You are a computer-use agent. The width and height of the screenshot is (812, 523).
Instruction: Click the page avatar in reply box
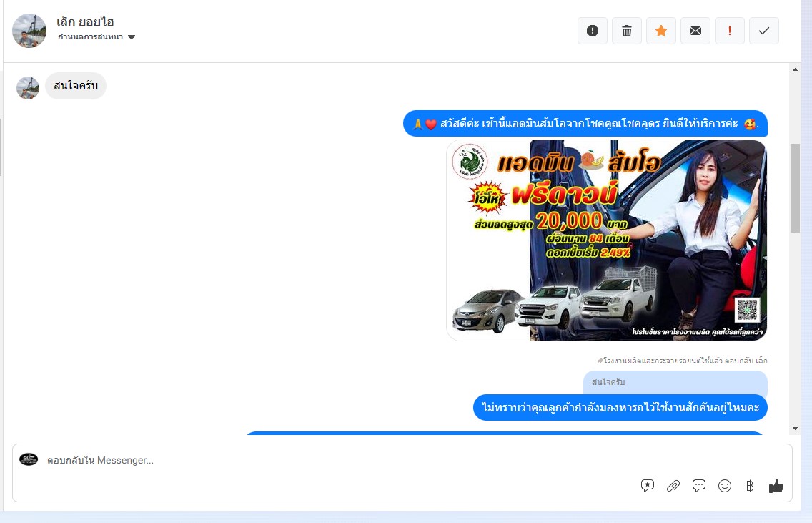[x=29, y=459]
